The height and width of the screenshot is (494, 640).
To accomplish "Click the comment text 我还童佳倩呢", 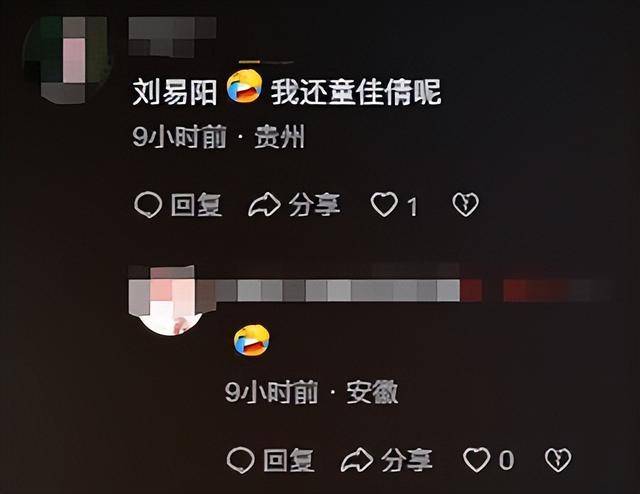I will click(x=356, y=92).
